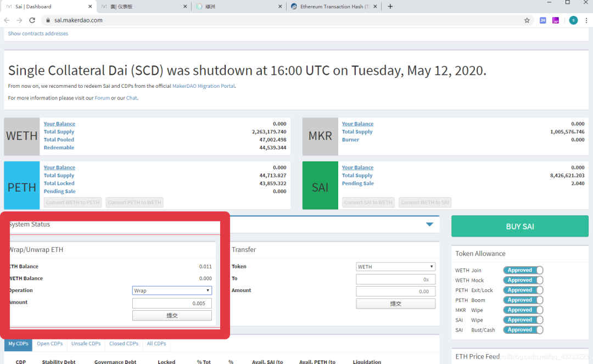This screenshot has height=364, width=593.
Task: Click the Token Allowance heading
Action: (x=480, y=254)
